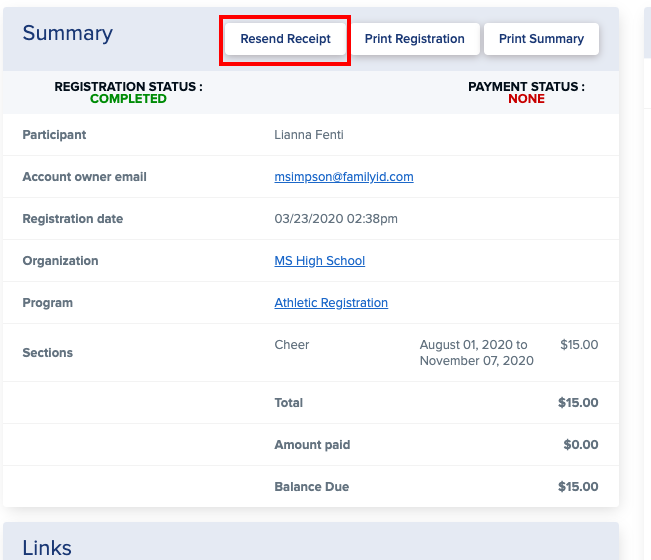Click the Cheer section $15.00 price
The image size is (651, 560).
tap(579, 345)
